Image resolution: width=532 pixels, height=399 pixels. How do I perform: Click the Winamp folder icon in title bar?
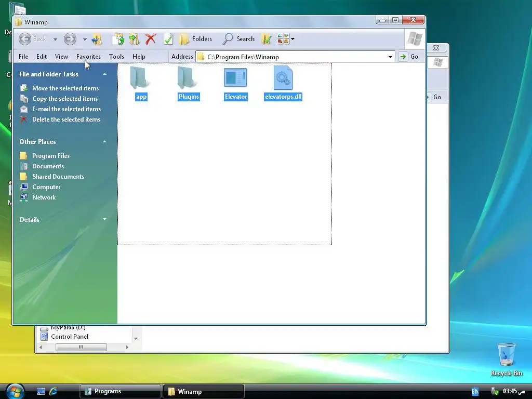click(19, 22)
